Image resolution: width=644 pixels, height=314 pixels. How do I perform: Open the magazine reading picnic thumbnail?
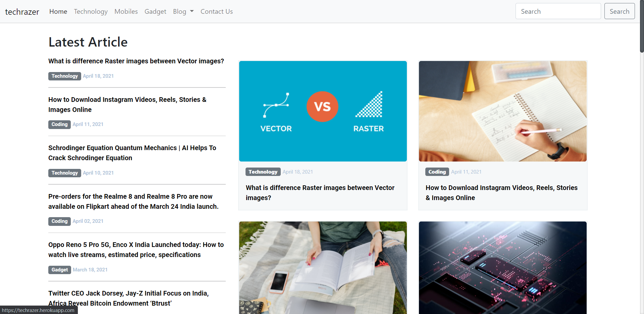(x=323, y=268)
